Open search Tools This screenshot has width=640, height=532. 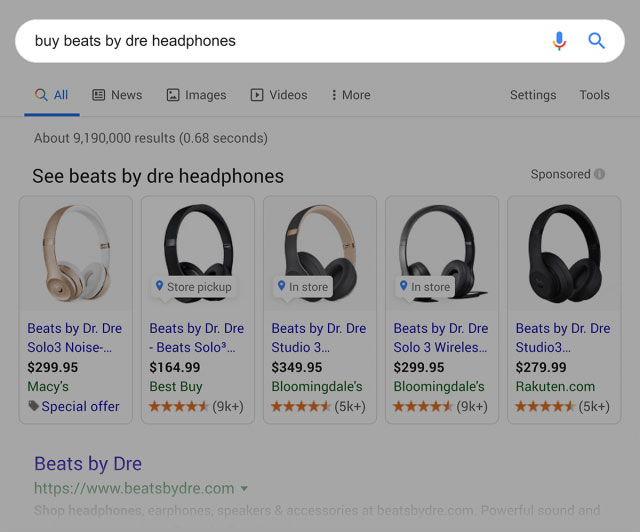(594, 95)
